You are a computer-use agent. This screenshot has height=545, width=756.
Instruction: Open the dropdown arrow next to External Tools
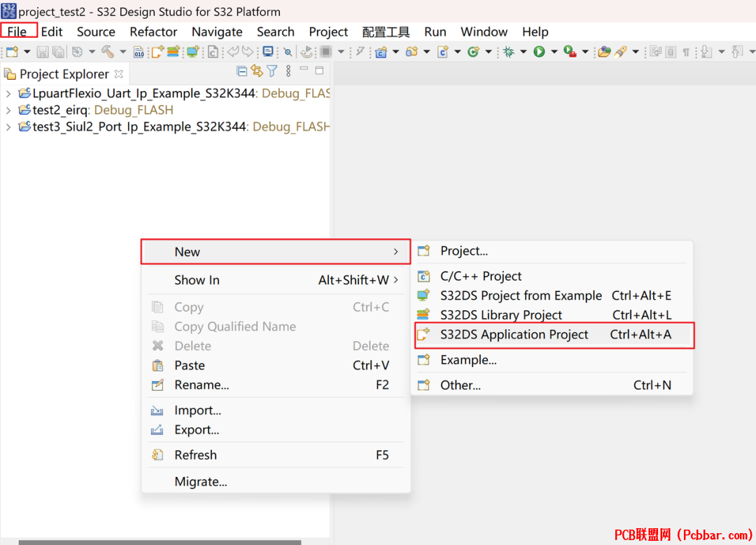[584, 52]
